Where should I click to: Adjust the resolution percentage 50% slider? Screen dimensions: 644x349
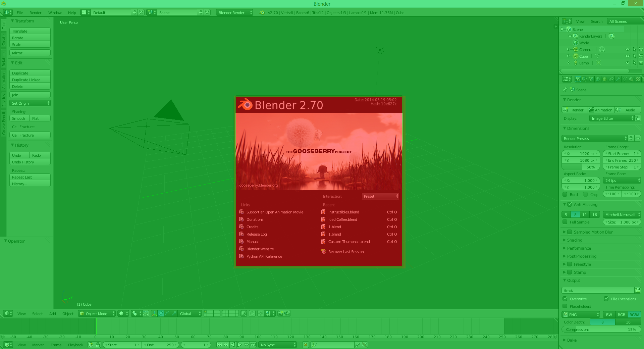click(581, 167)
